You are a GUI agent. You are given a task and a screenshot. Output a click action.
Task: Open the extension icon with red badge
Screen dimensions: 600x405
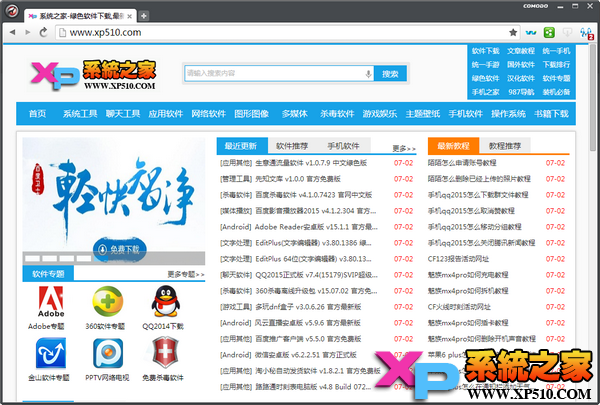(x=586, y=33)
